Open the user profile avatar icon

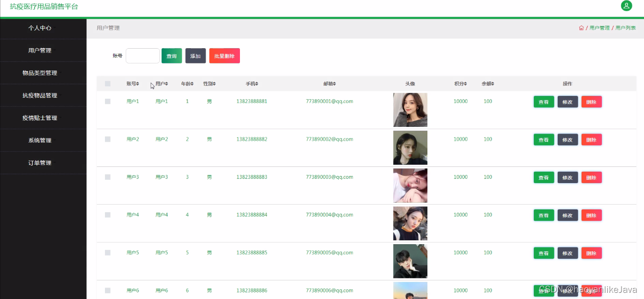626,6
